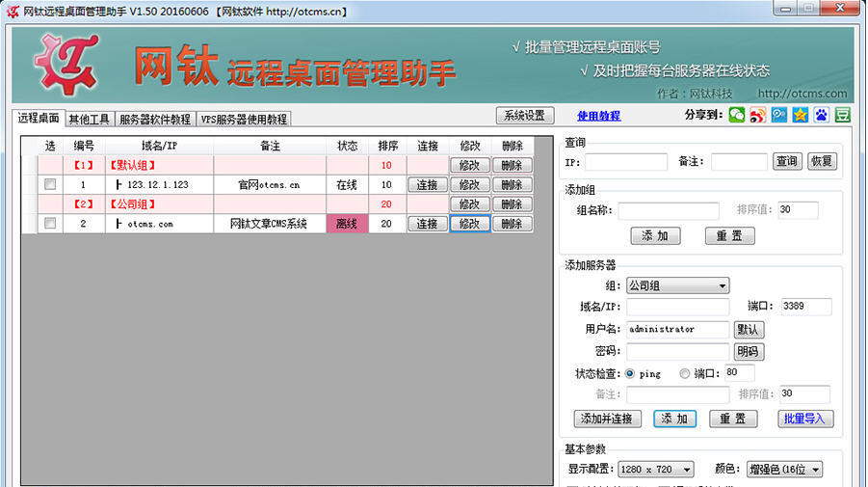Click 添加并连接 add and connect button
This screenshot has width=868, height=487.
click(x=607, y=419)
